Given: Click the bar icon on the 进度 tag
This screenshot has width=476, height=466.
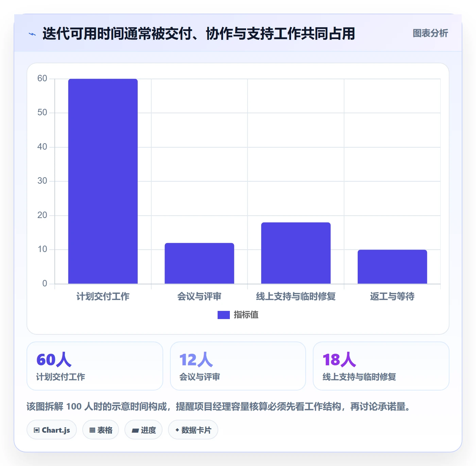Looking at the screenshot, I should pos(135,431).
